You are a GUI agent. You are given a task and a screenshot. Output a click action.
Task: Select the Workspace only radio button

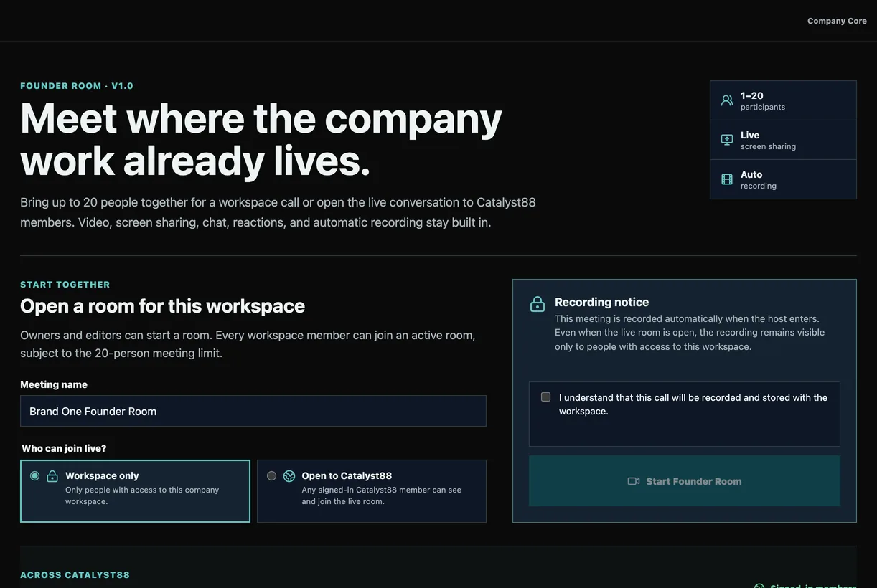point(34,476)
